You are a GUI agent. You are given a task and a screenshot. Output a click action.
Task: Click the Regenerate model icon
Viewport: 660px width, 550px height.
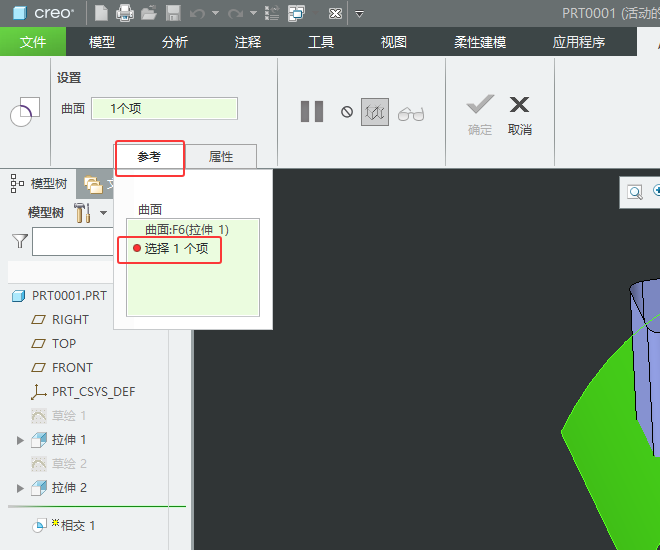272,13
